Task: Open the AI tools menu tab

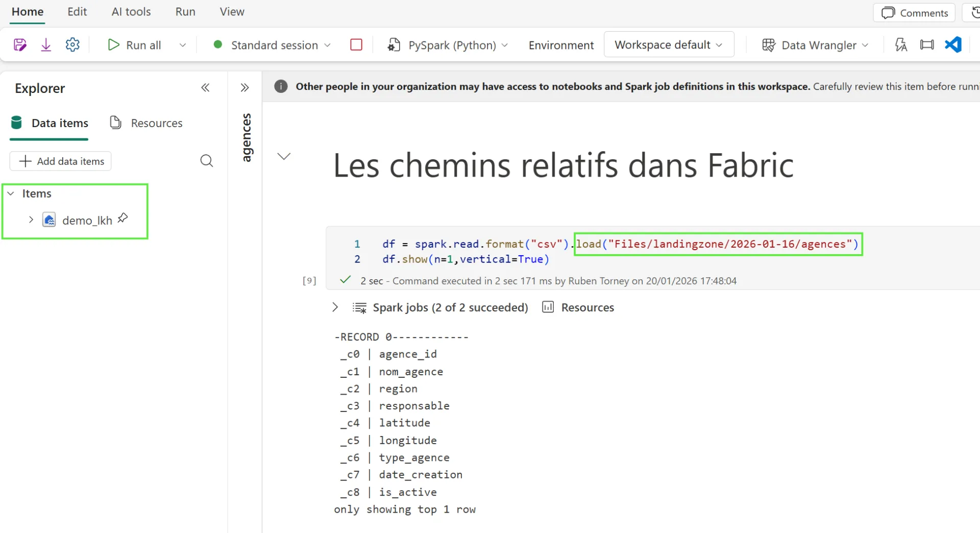Action: click(131, 12)
